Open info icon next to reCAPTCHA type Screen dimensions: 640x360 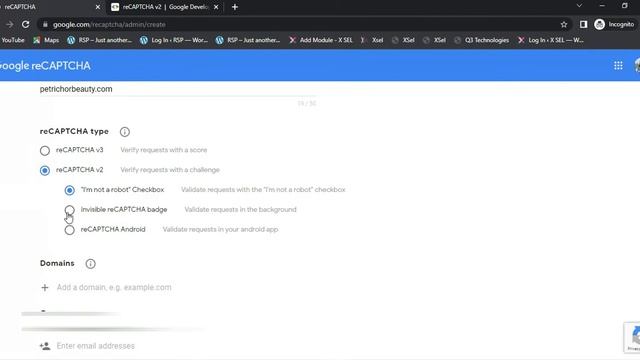click(125, 132)
